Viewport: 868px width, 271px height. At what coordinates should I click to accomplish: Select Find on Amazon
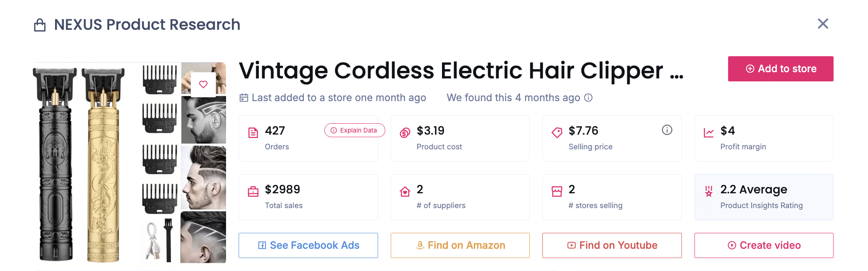pyautogui.click(x=460, y=245)
